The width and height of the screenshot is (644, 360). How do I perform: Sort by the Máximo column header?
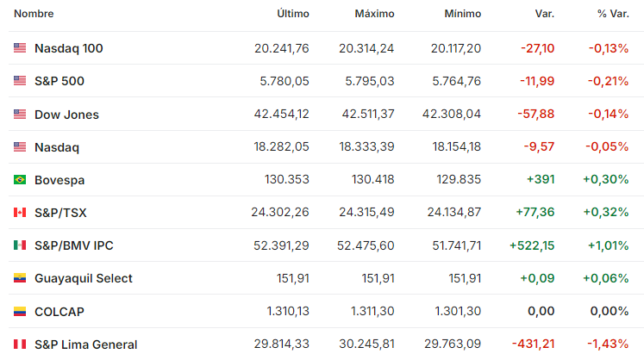tap(374, 14)
